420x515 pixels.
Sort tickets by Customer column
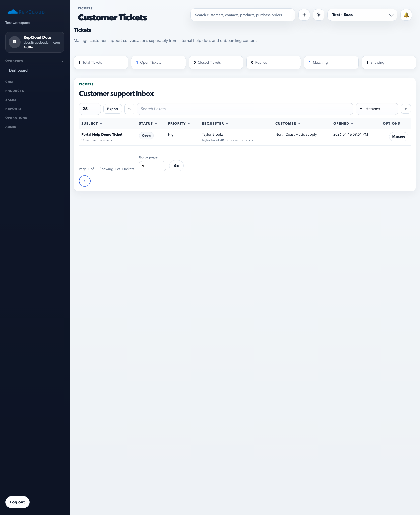click(288, 124)
